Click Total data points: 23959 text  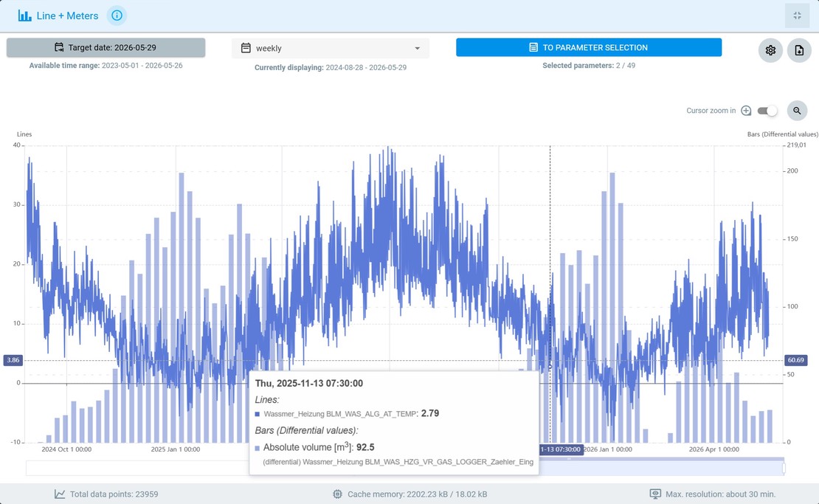pyautogui.click(x=114, y=494)
